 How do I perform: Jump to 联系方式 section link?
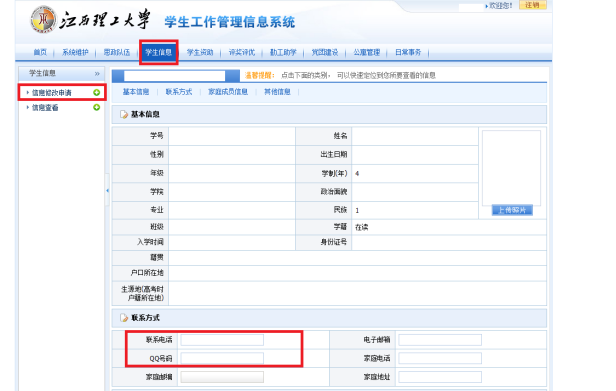pos(179,92)
